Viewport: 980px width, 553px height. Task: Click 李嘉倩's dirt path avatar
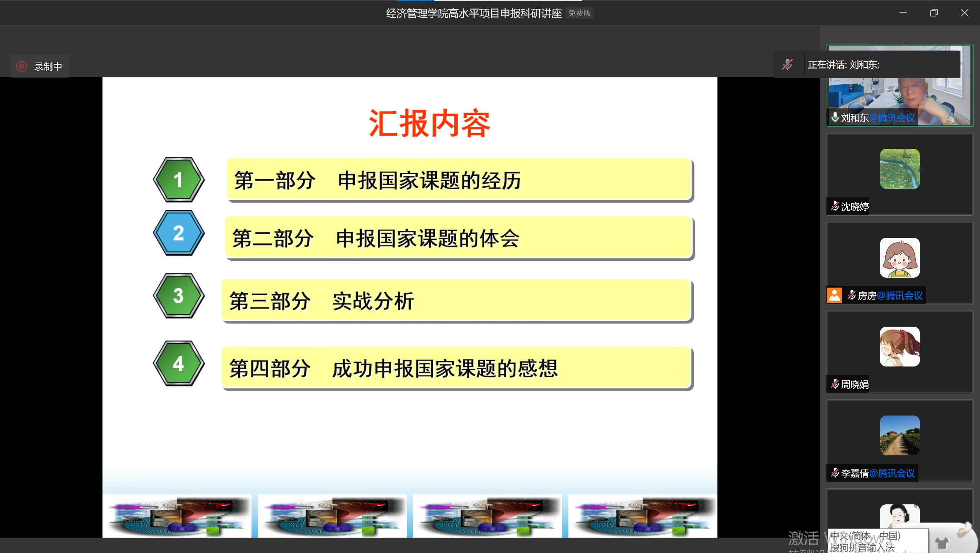tap(900, 435)
